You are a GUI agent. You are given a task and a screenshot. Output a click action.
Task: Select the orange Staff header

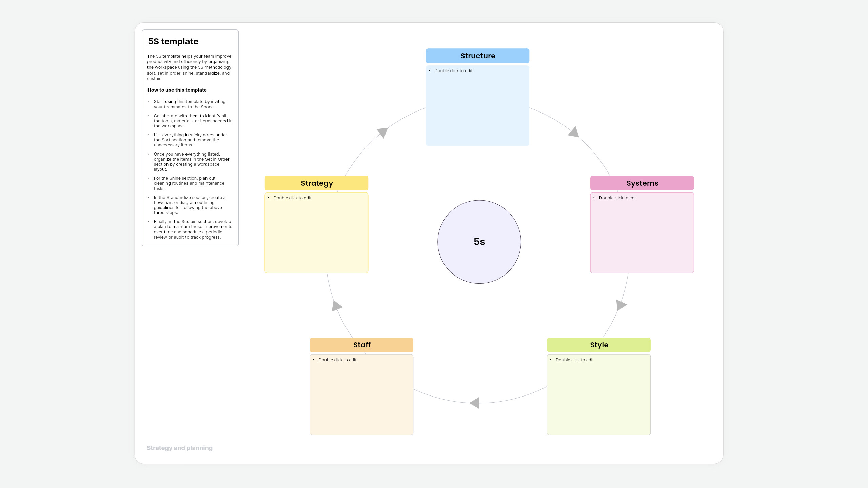(361, 345)
